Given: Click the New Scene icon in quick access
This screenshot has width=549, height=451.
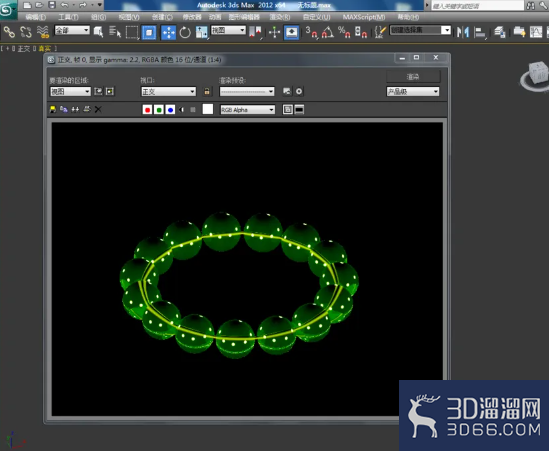Looking at the screenshot, I should click(x=27, y=5).
